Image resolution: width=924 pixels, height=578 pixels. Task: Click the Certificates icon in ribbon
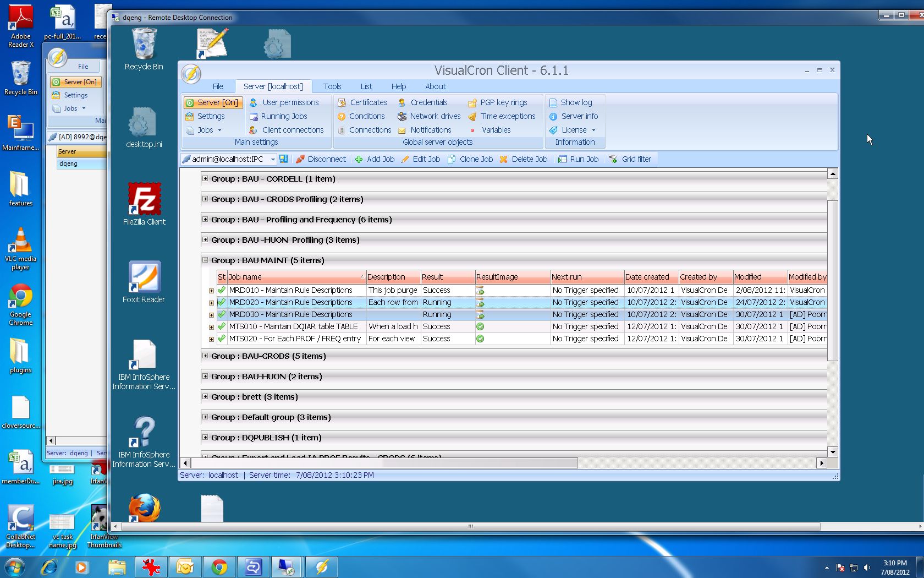pyautogui.click(x=342, y=102)
